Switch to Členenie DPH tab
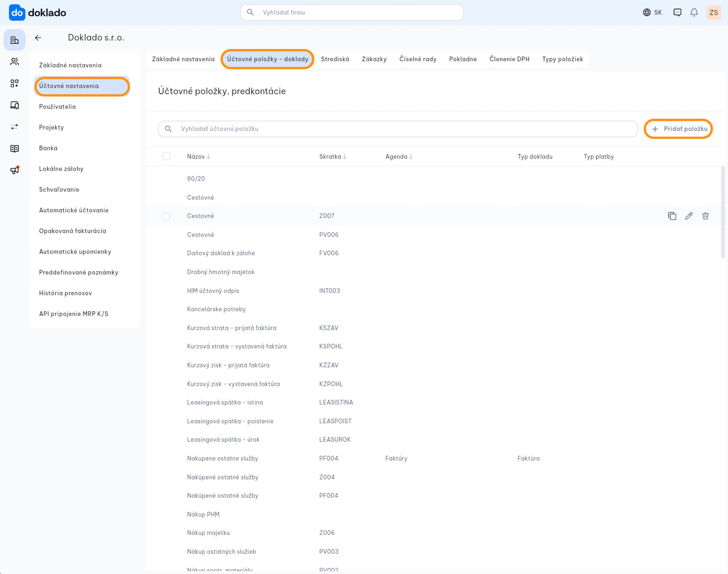728x574 pixels. coord(509,59)
